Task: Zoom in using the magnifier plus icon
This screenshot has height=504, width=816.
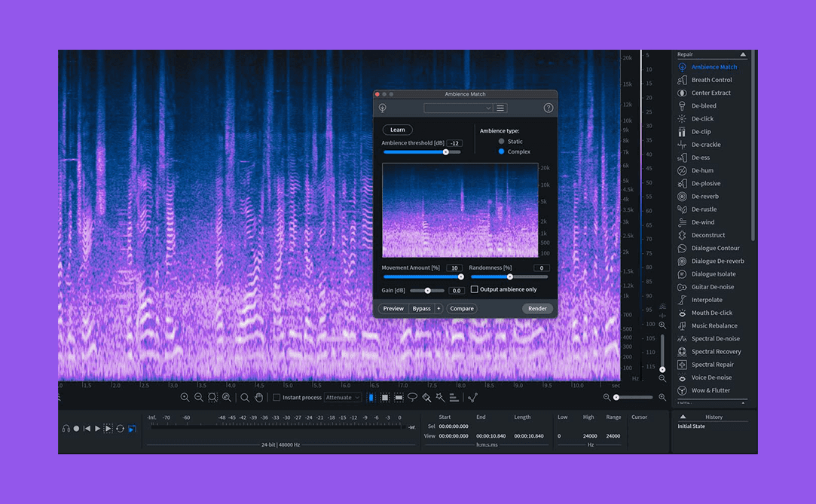Action: tap(186, 397)
